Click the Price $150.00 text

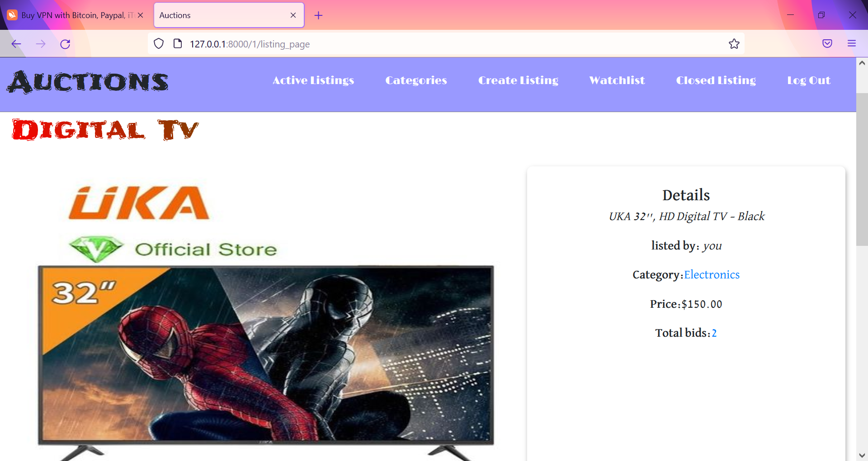[x=686, y=304]
